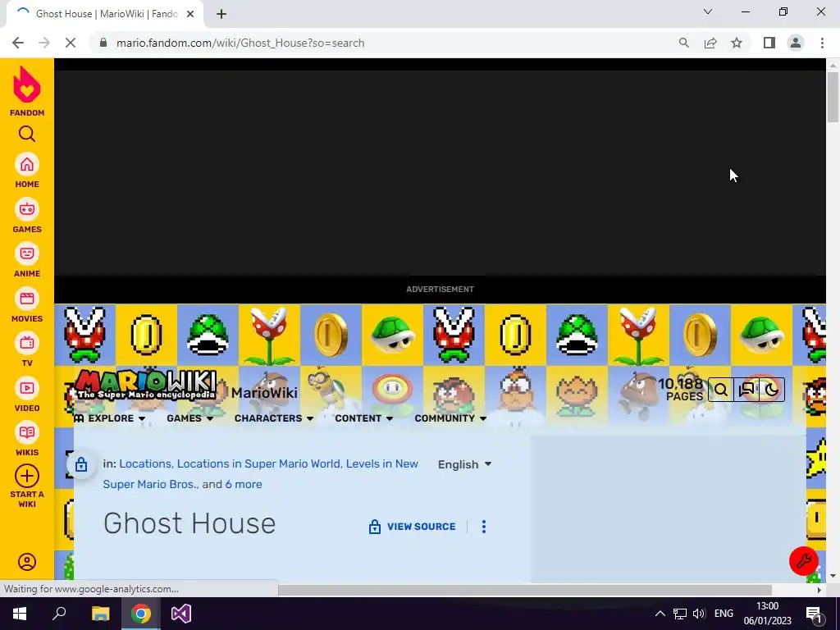Viewport: 840px width, 630px height.
Task: Bookmark this page with star icon
Action: point(737,43)
